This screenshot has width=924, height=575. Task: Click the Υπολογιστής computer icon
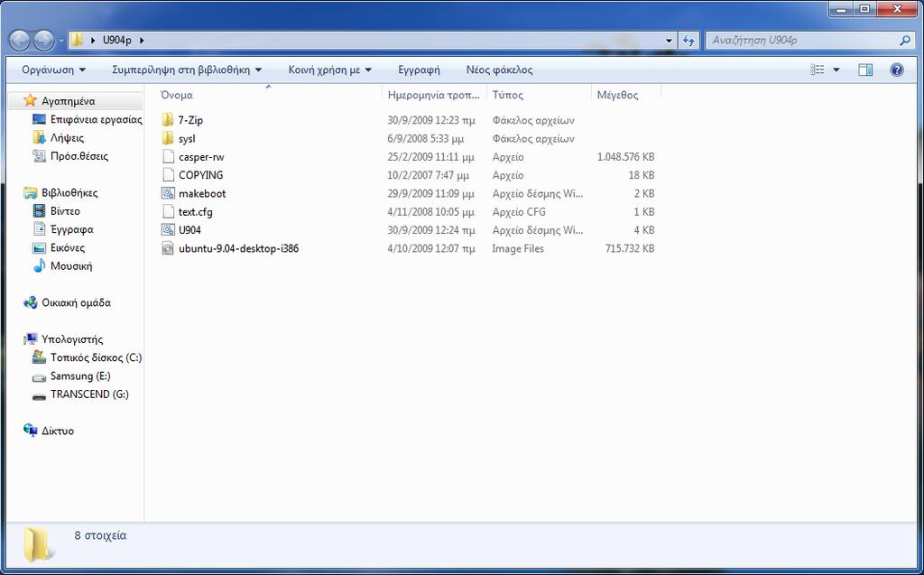pos(30,339)
